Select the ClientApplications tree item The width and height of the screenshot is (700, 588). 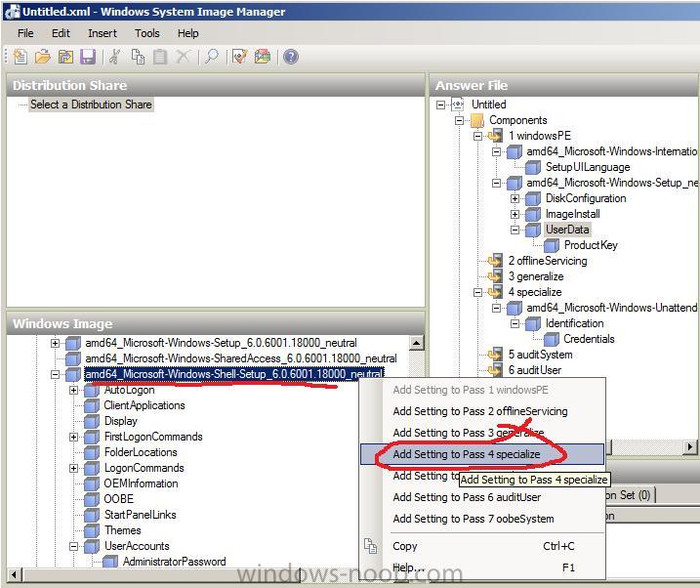(x=144, y=405)
